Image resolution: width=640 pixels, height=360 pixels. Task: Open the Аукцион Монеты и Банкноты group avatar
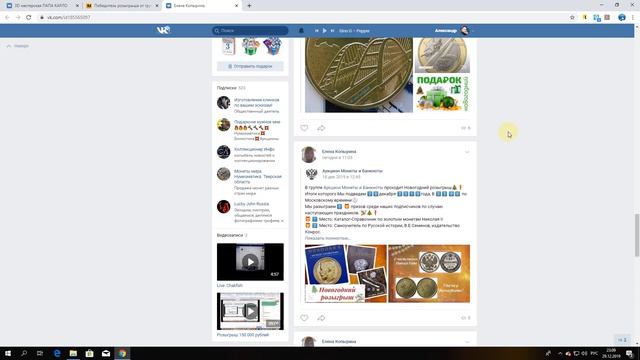(311, 174)
